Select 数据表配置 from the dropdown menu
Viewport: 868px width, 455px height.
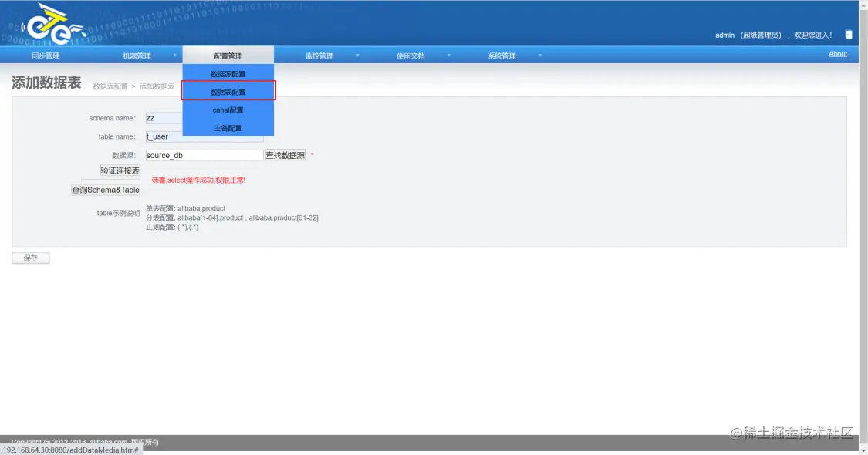coord(228,92)
